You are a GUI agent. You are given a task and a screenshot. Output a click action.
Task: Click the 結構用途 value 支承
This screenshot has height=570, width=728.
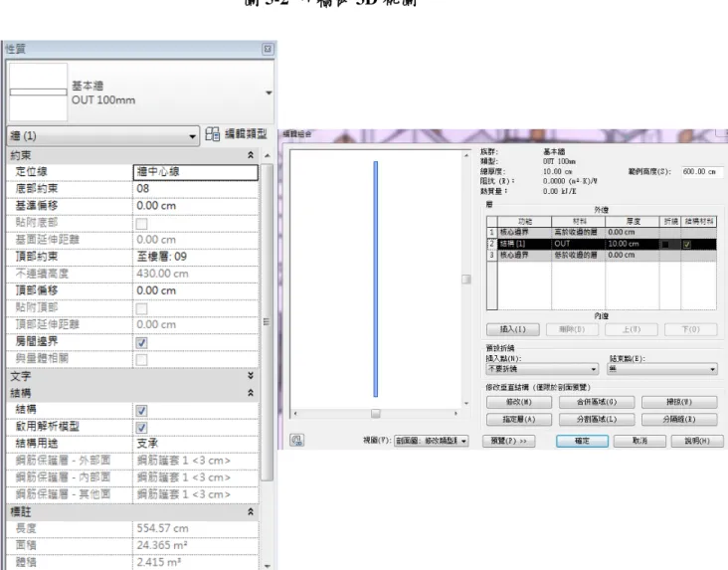point(196,444)
